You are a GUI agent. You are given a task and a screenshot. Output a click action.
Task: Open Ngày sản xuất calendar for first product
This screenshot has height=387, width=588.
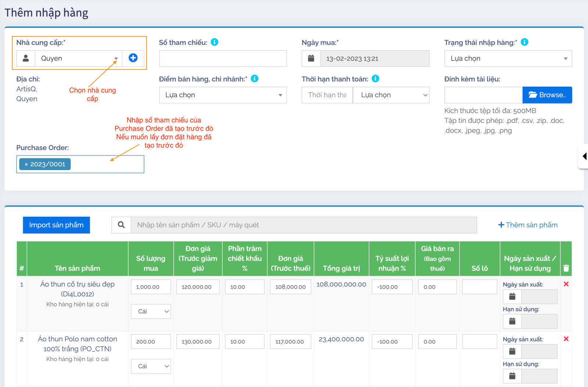coord(512,297)
